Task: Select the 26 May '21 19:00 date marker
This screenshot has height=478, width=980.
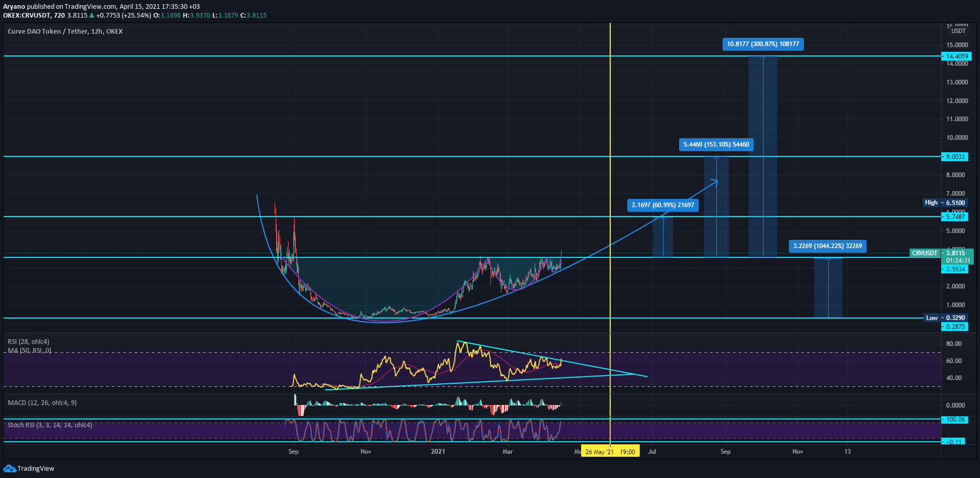Action: coord(610,452)
